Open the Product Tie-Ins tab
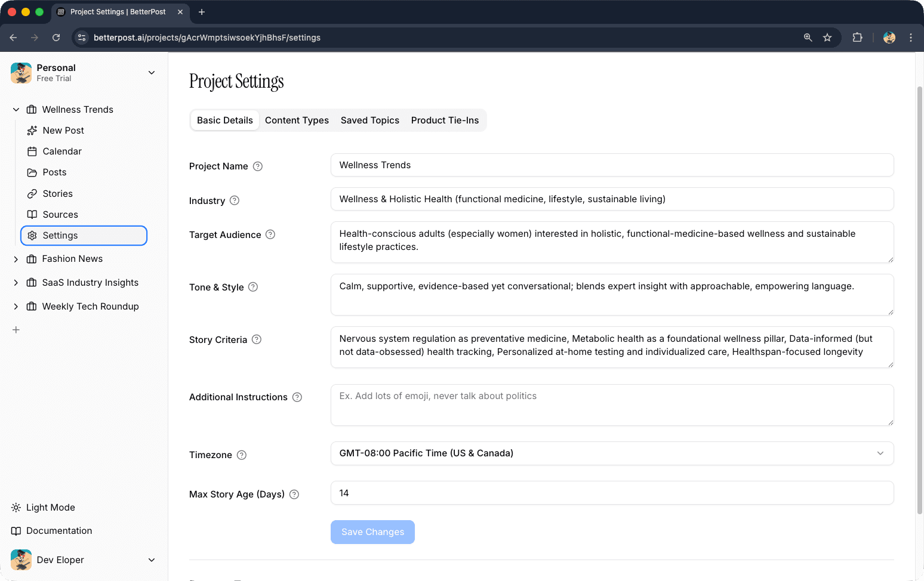The height and width of the screenshot is (581, 924). pos(445,120)
